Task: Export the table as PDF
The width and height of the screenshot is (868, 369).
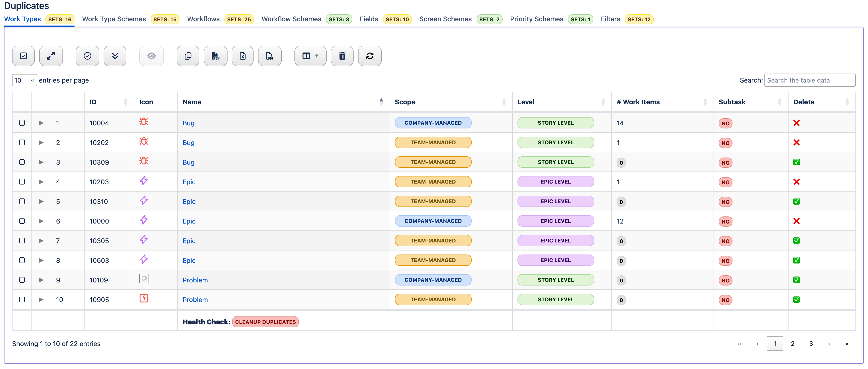Action: (x=270, y=56)
